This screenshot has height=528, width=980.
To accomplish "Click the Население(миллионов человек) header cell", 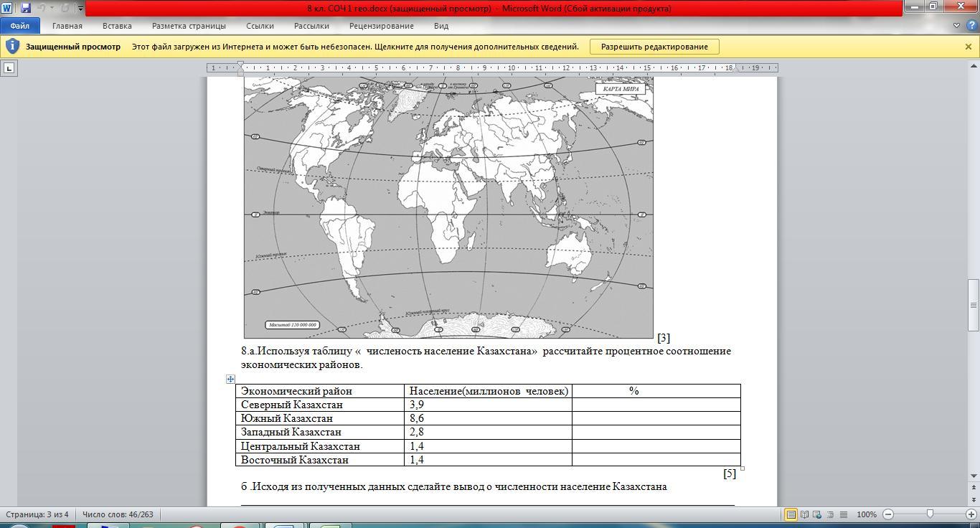I will click(488, 391).
